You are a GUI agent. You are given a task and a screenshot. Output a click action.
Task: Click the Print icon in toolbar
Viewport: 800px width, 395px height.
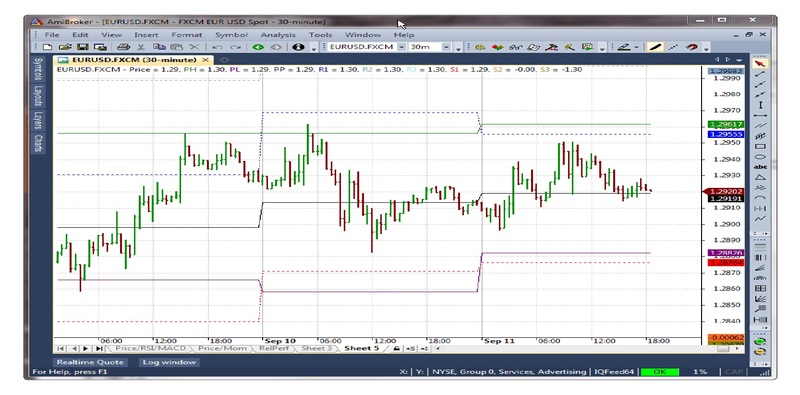point(123,47)
